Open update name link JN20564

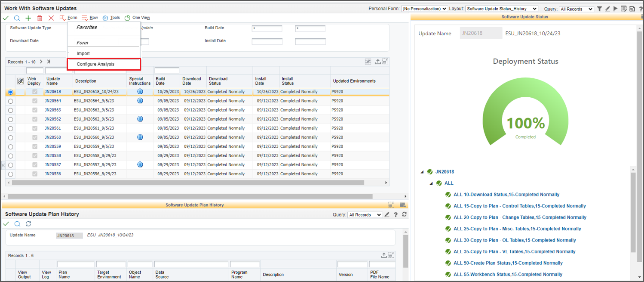click(x=53, y=101)
